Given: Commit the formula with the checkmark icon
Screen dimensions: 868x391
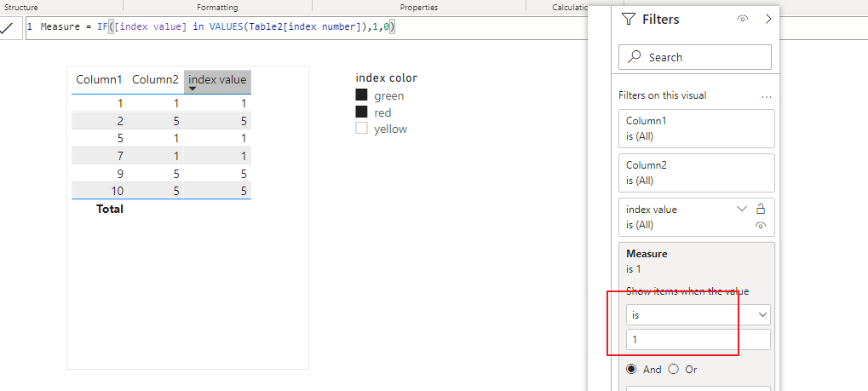Looking at the screenshot, I should (7, 28).
